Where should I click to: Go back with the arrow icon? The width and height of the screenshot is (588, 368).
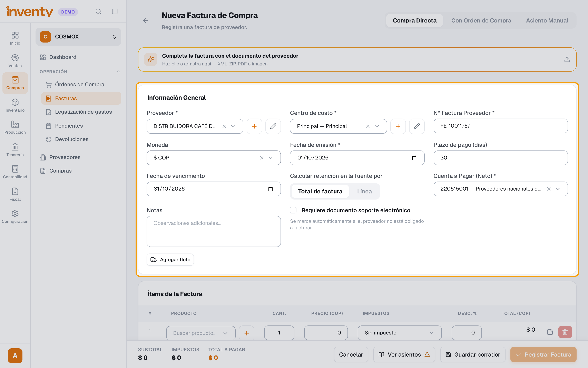pyautogui.click(x=146, y=20)
